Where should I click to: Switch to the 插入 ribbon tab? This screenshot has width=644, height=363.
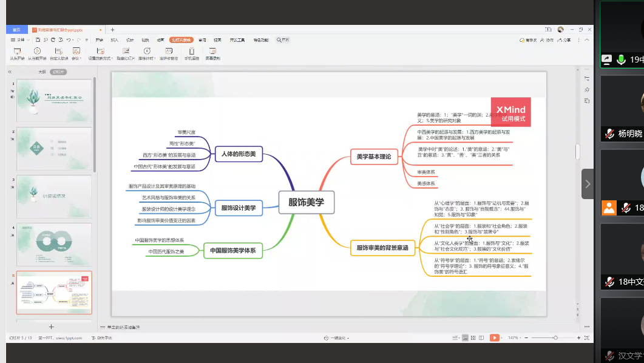(x=115, y=40)
